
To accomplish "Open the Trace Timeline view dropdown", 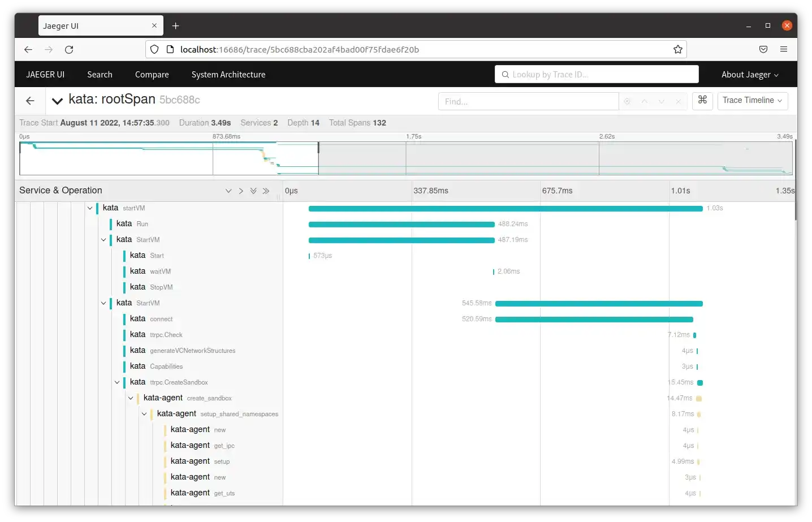I will (x=752, y=101).
